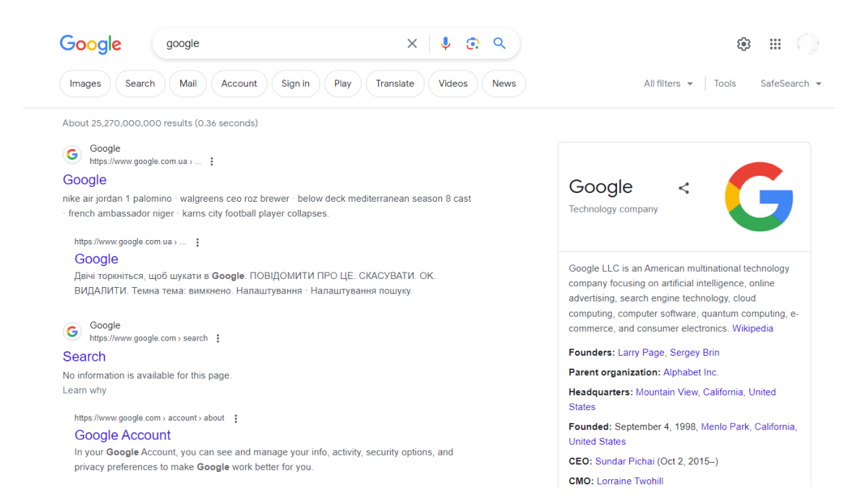Click the magnifying glass search icon

[x=499, y=43]
